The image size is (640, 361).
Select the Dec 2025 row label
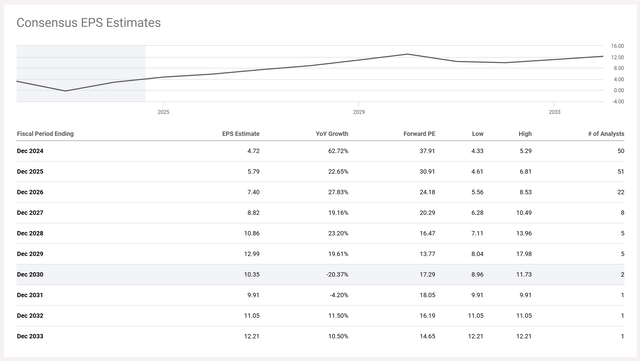coord(30,172)
